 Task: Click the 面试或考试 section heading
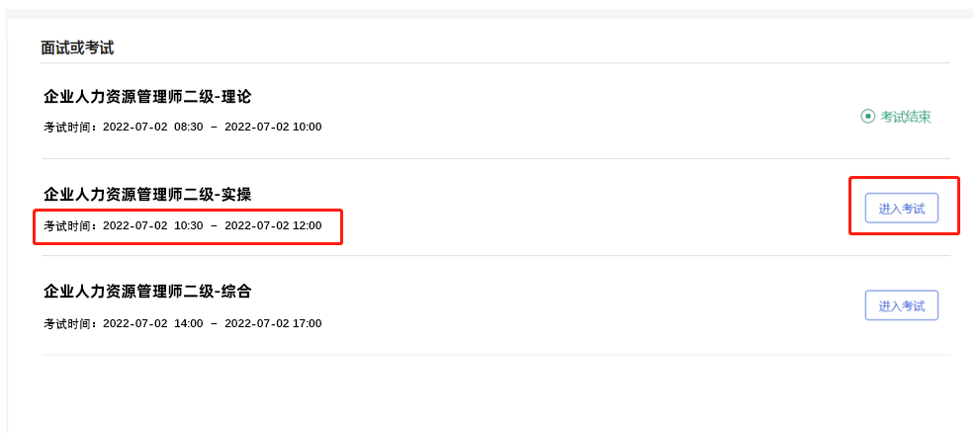click(x=77, y=47)
